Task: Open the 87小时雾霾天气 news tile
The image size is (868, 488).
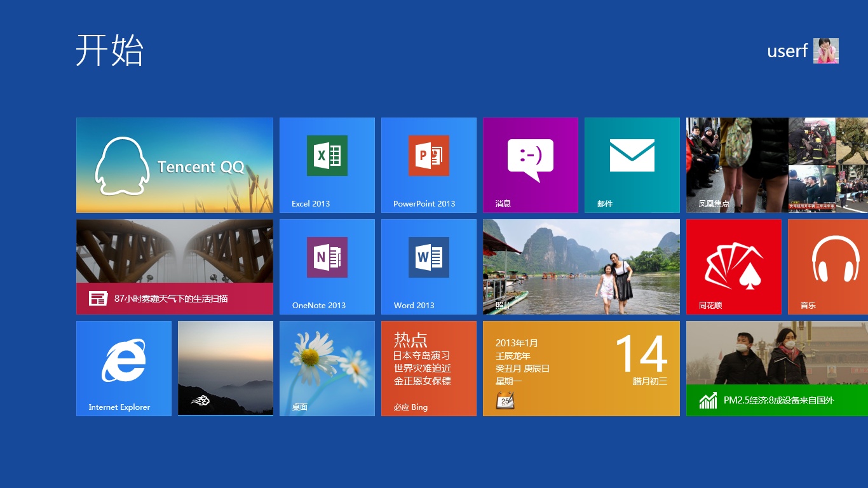Action: click(175, 267)
